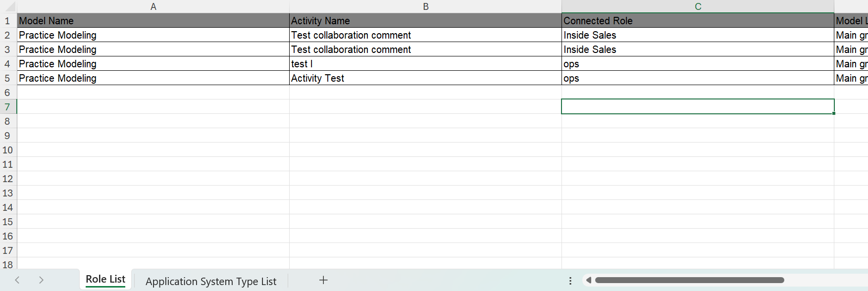Screen dimensions: 868x291
Task: Select column C header
Action: pyautogui.click(x=698, y=6)
